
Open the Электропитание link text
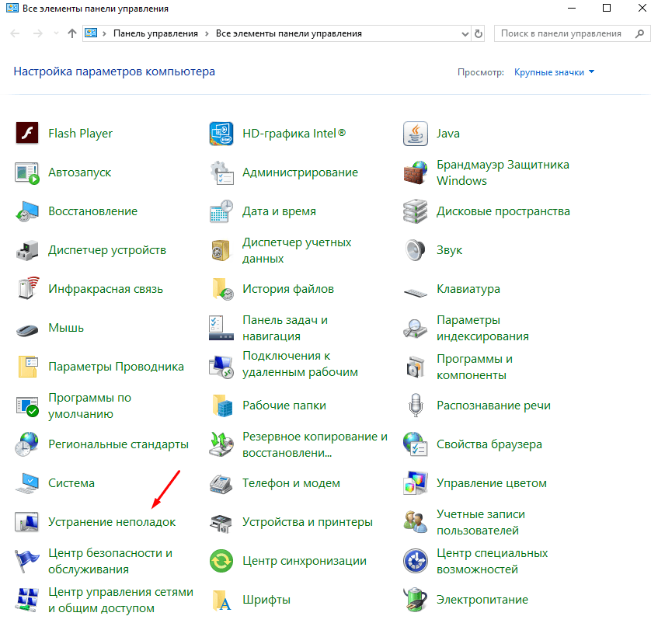point(482,600)
